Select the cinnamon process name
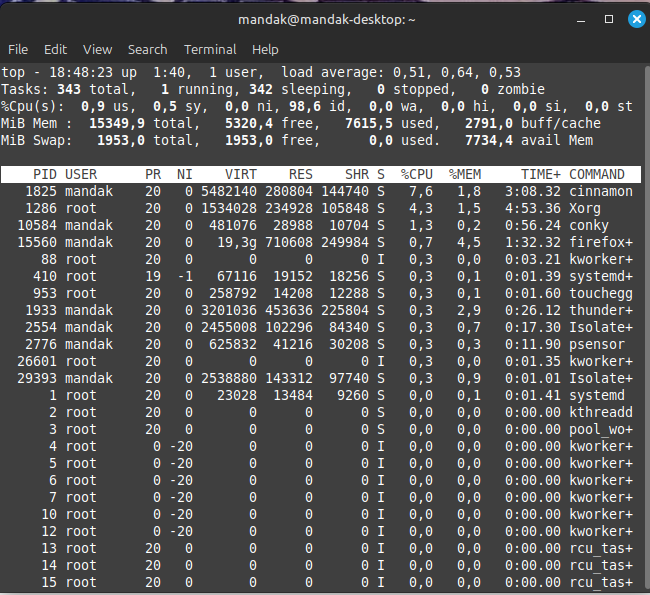The image size is (650, 595). (601, 192)
